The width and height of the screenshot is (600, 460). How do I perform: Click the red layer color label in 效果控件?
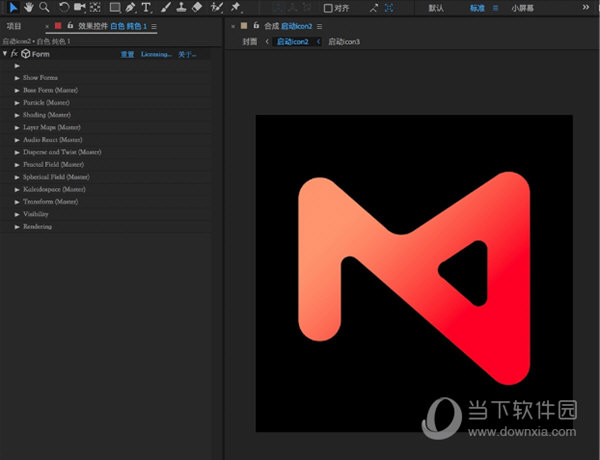pyautogui.click(x=58, y=26)
